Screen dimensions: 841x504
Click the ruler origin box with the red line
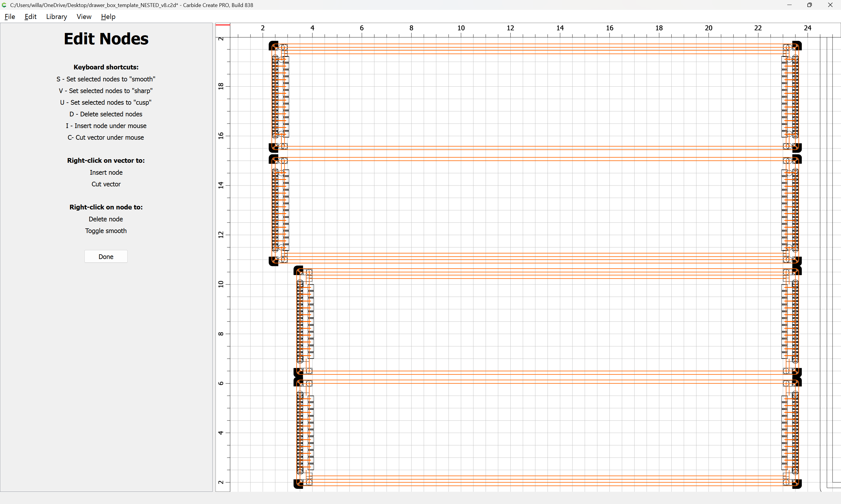click(223, 30)
